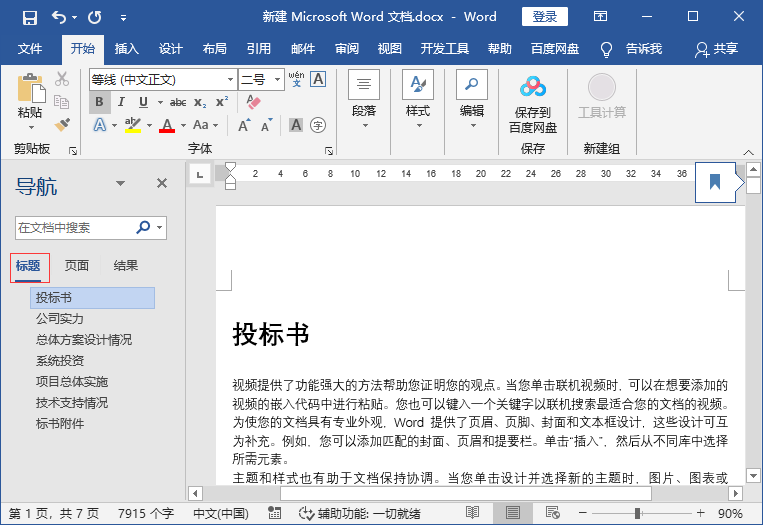Copy selection with the copy icon
The width and height of the screenshot is (763, 525).
tap(62, 102)
